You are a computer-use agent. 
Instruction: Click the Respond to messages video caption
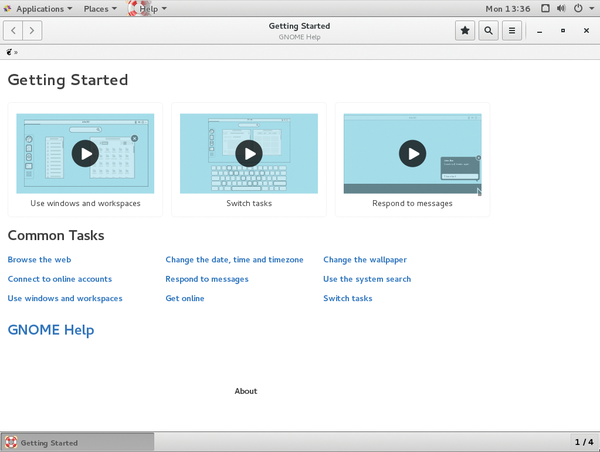coord(412,203)
